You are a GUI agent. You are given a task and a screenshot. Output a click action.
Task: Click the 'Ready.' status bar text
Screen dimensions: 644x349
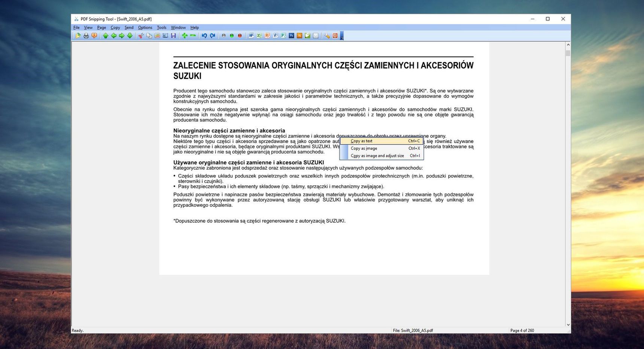(78, 331)
